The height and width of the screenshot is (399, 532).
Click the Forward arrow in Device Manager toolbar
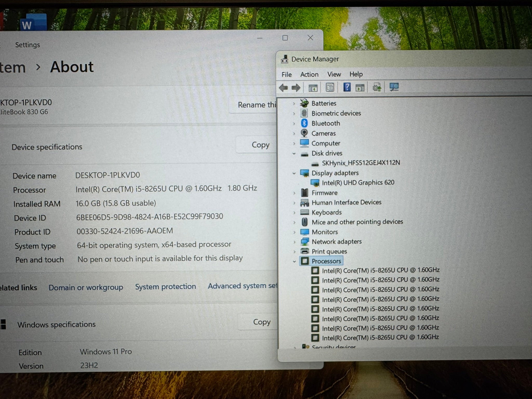[x=296, y=88]
